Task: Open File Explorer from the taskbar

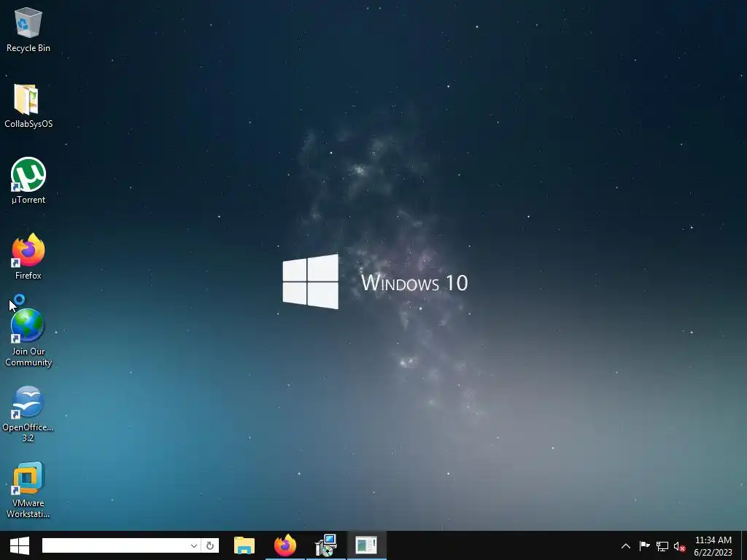Action: coord(244,545)
